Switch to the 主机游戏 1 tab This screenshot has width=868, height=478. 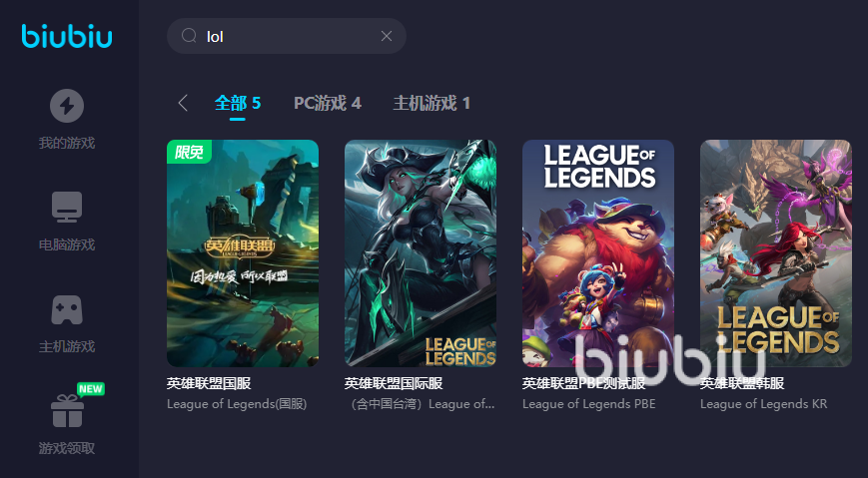coord(432,103)
